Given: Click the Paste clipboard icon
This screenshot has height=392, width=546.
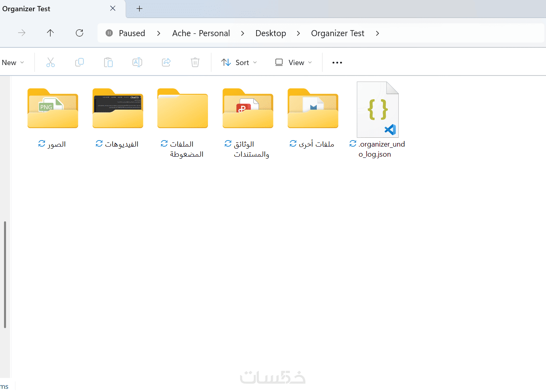Looking at the screenshot, I should click(x=108, y=62).
